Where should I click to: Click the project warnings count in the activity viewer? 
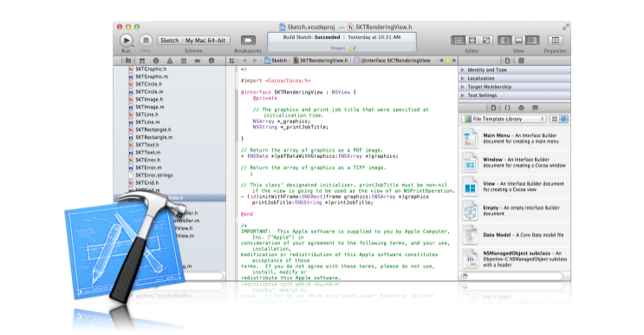[352, 48]
